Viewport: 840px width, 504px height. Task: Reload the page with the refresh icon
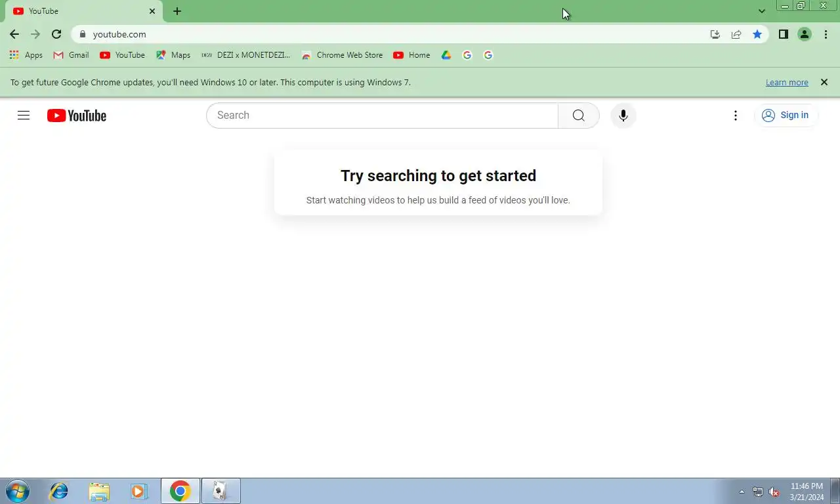click(56, 34)
